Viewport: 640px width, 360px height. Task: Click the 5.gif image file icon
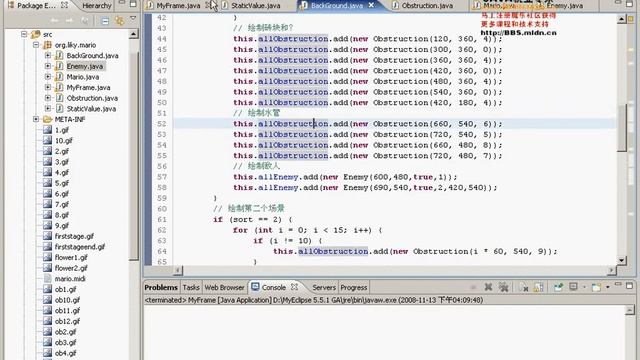(x=47, y=183)
